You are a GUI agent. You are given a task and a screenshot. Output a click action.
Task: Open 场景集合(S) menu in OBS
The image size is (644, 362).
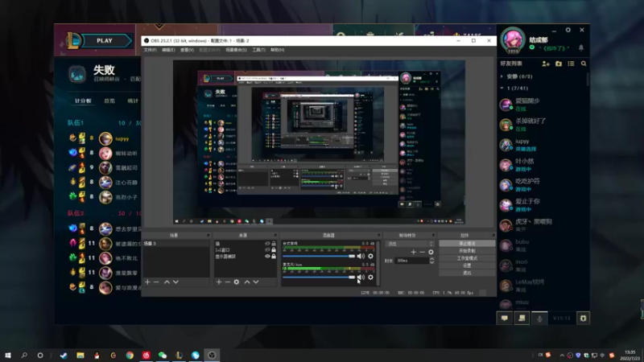(236, 50)
